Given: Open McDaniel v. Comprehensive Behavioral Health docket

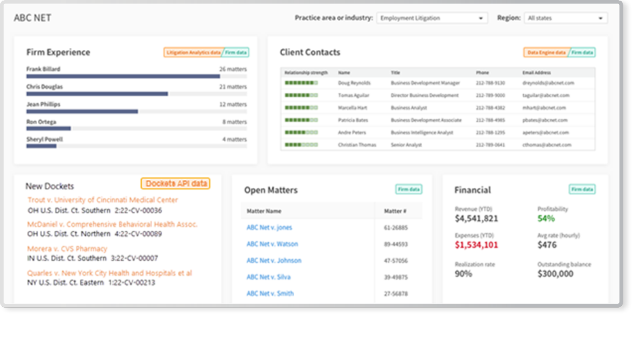Looking at the screenshot, I should point(112,224).
